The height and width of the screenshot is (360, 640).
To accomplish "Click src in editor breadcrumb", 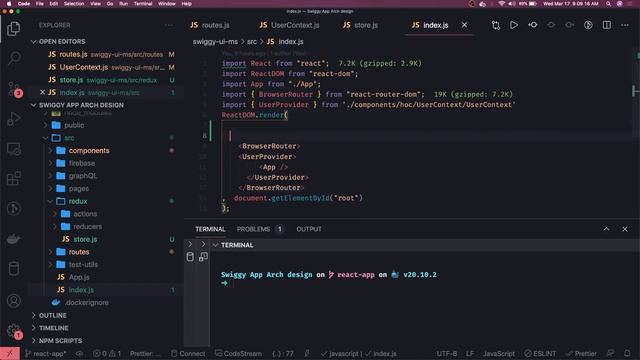I will click(252, 42).
